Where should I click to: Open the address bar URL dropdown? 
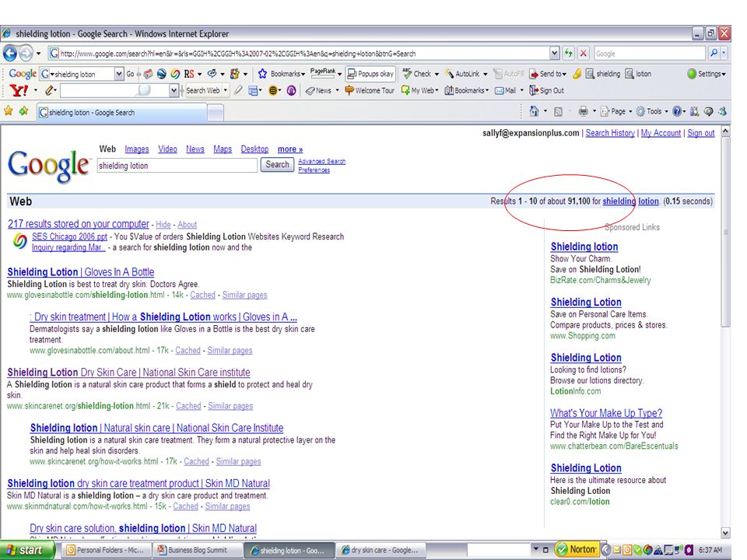click(x=554, y=54)
